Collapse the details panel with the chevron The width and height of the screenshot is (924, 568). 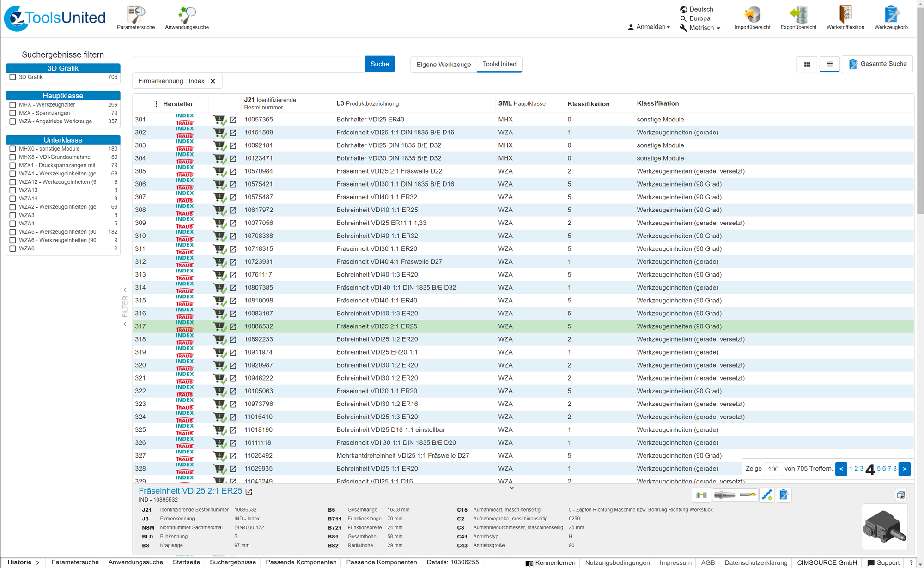[x=511, y=488]
